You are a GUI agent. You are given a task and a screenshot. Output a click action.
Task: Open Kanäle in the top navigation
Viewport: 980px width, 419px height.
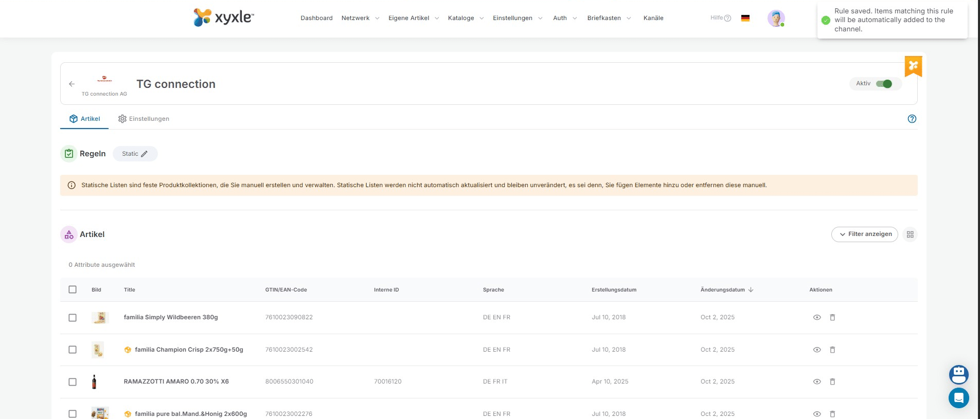coord(653,18)
